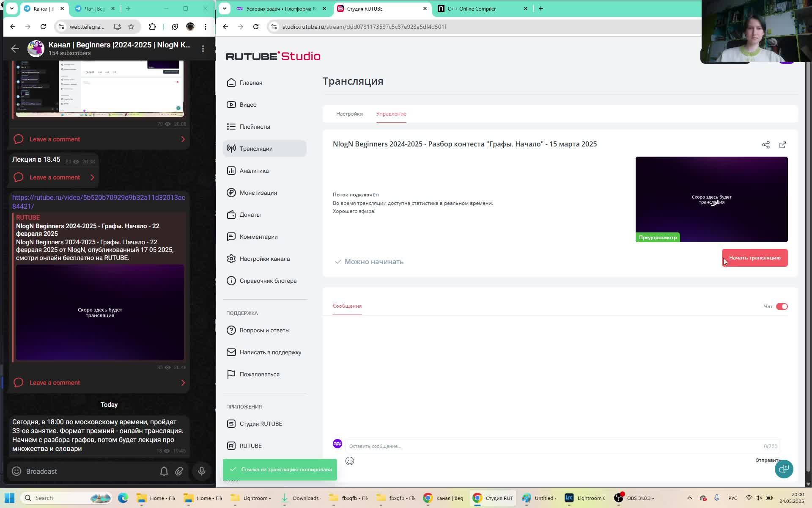Switch to the Настройки tab
The image size is (812, 508).
[x=349, y=114]
